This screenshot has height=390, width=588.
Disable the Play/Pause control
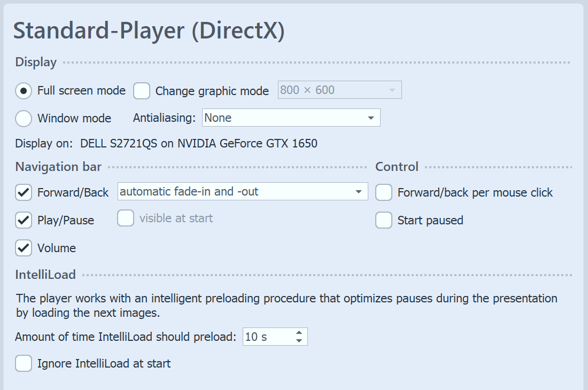(x=22, y=220)
